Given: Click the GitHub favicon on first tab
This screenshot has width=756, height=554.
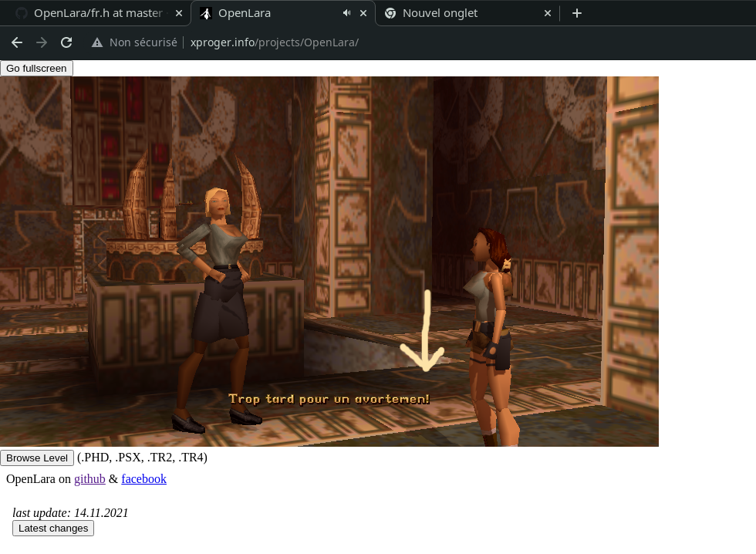Looking at the screenshot, I should pos(22,13).
